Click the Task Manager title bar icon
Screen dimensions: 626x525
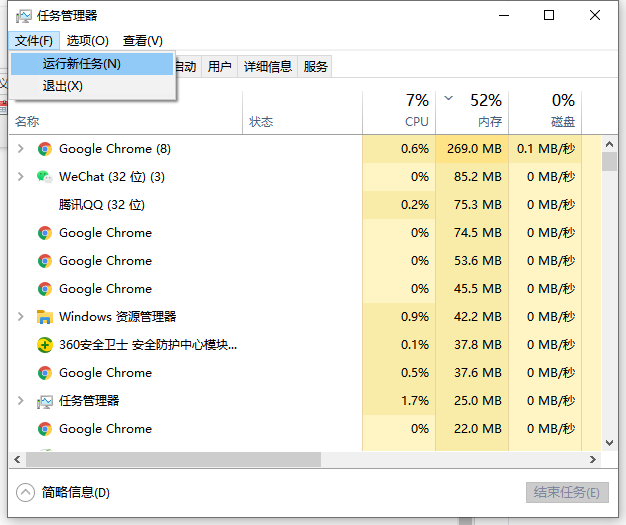pyautogui.click(x=23, y=16)
